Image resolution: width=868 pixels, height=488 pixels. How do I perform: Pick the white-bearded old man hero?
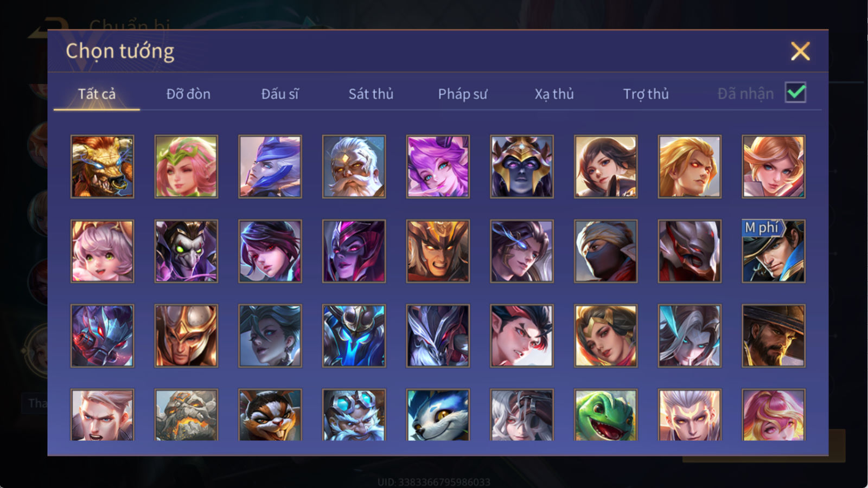pyautogui.click(x=354, y=166)
